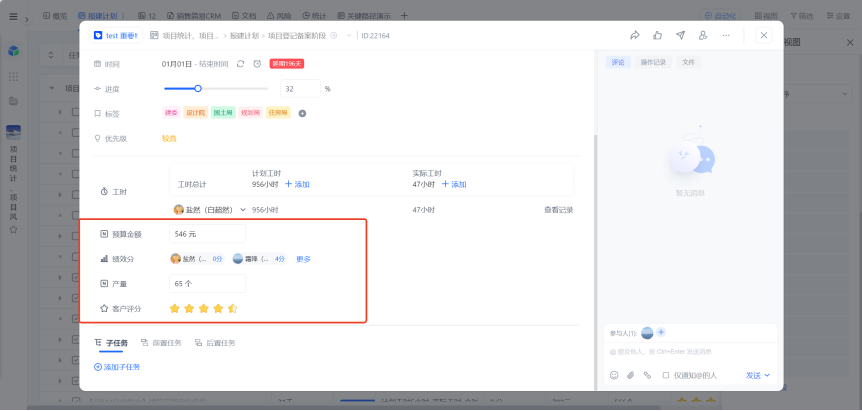Viewport: 862px width, 411px height.
Task: Select the 前置任务 tab
Action: click(161, 343)
